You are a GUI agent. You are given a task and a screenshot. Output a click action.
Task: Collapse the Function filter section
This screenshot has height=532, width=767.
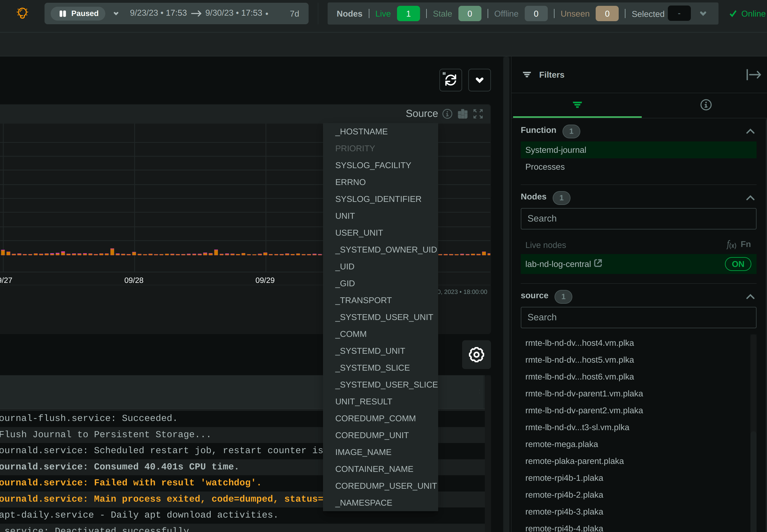(x=750, y=131)
